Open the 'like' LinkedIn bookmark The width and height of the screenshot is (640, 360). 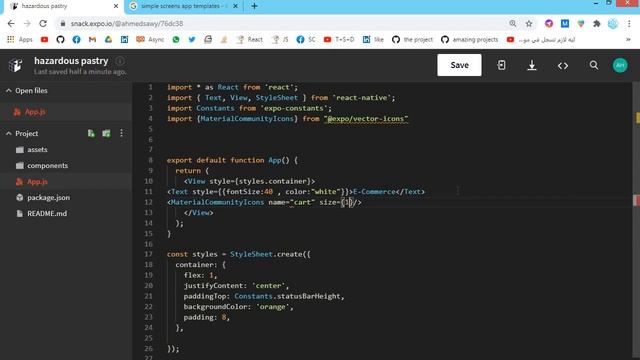coord(373,40)
